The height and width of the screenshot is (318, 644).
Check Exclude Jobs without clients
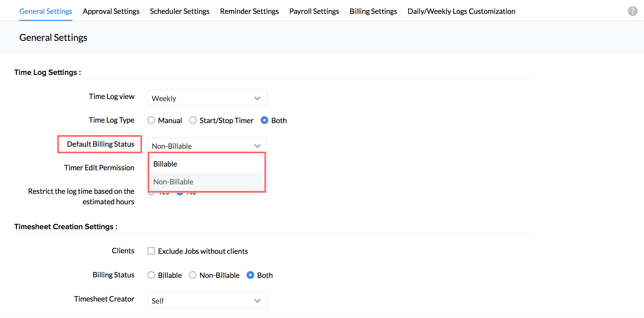point(151,251)
